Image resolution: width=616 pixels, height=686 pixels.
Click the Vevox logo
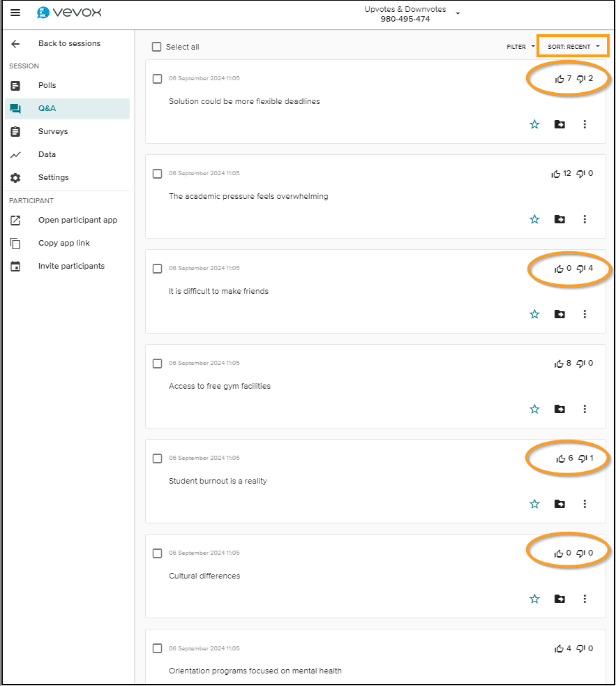(x=69, y=13)
